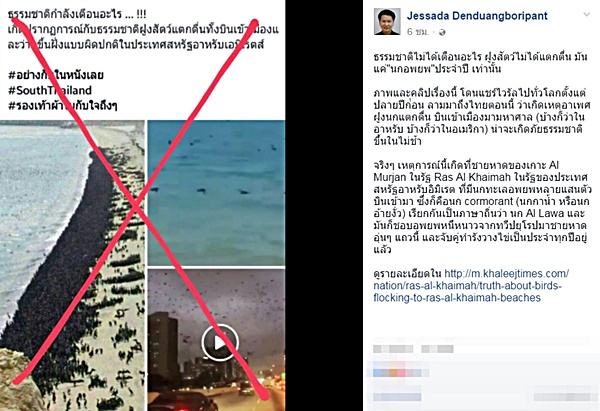Click the #SouthThailand hashtag
Screen dimensions: 600x411
[50, 90]
